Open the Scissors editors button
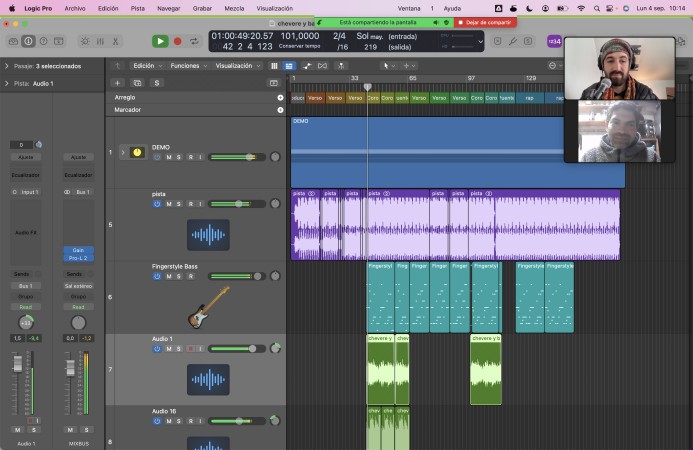This screenshot has width=693, height=450. pyautogui.click(x=115, y=41)
